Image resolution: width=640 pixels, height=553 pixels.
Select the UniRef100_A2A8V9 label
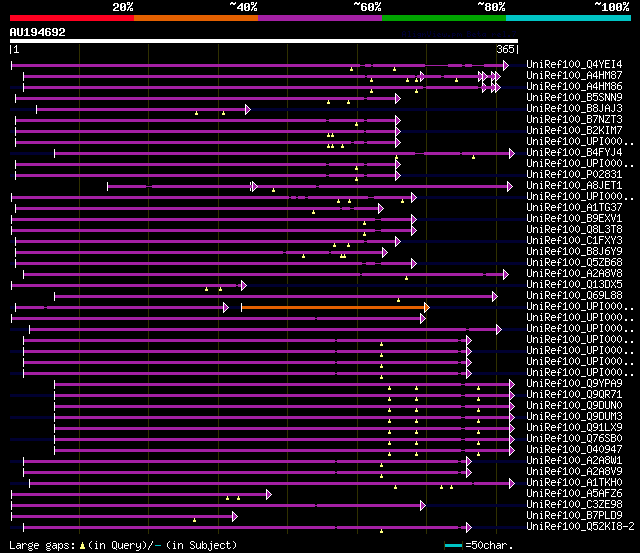tap(574, 472)
